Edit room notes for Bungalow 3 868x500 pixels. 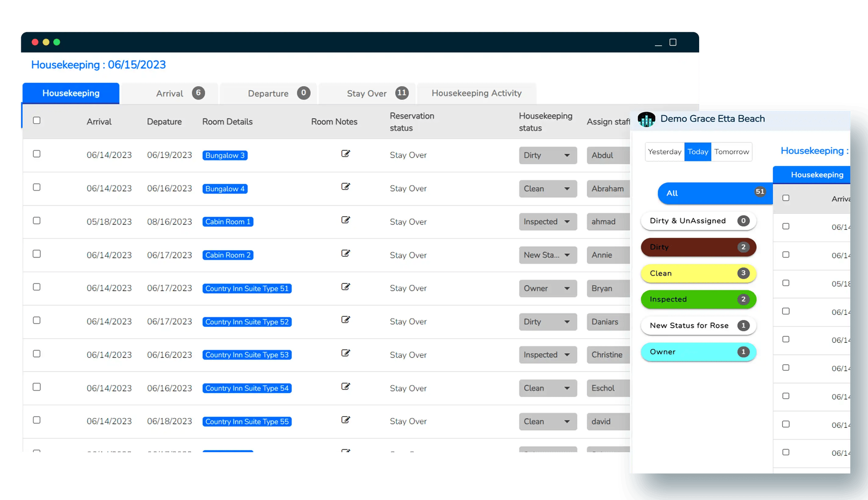click(345, 154)
